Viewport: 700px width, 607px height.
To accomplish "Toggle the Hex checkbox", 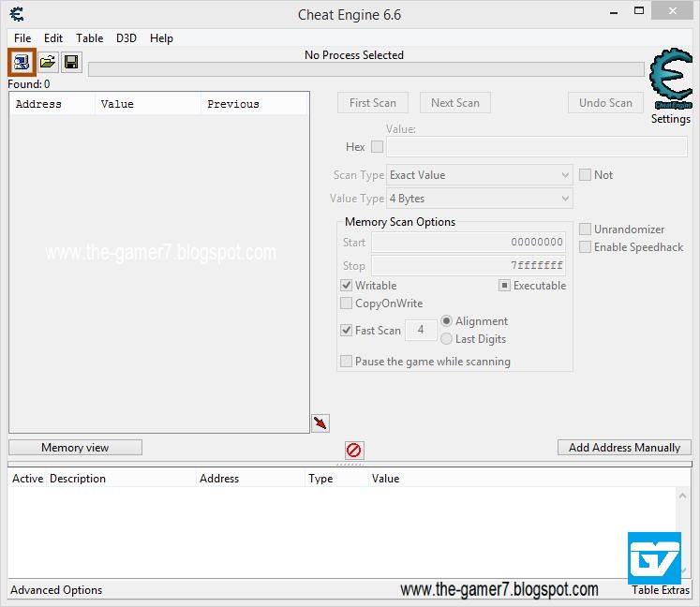I will point(378,146).
